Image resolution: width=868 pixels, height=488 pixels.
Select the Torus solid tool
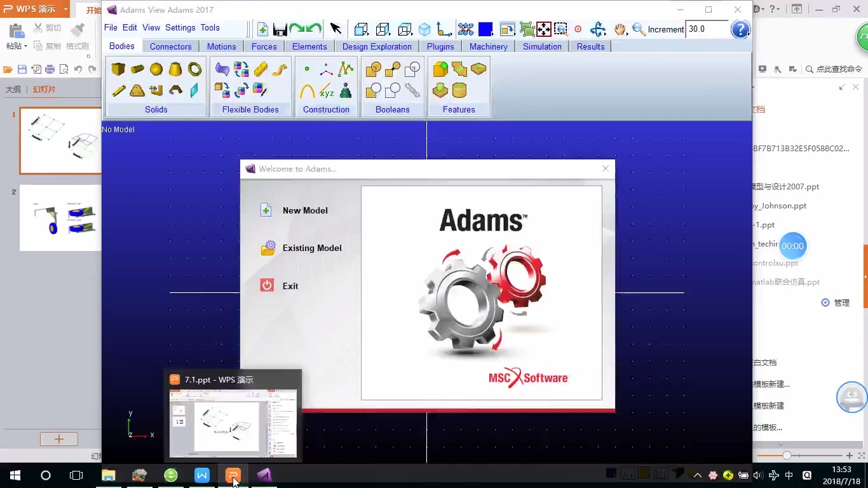194,69
